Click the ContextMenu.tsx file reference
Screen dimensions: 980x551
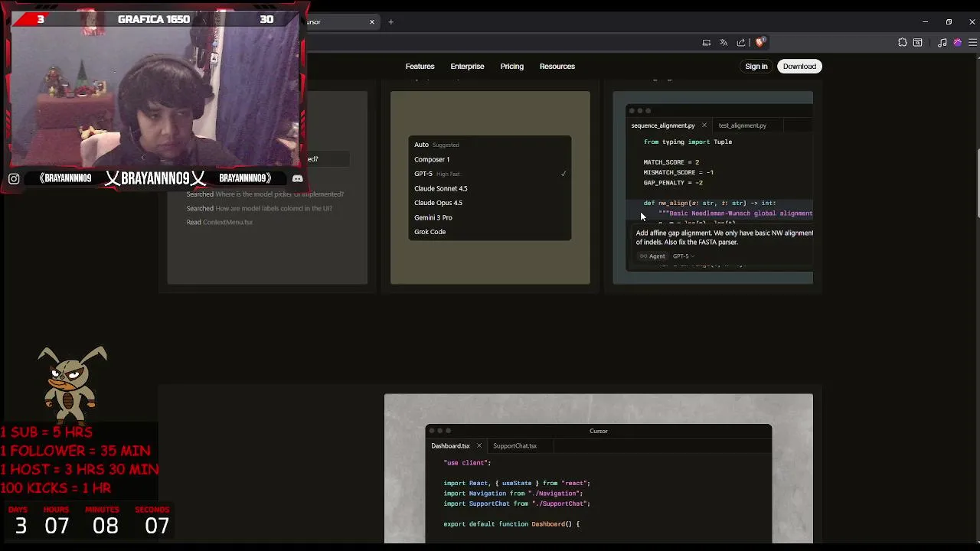click(227, 223)
